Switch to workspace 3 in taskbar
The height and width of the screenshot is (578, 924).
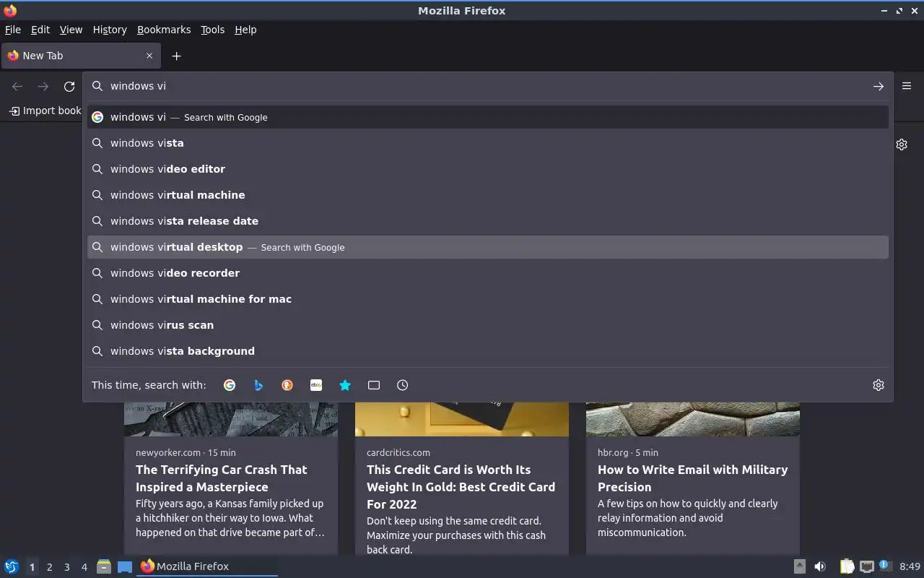[x=66, y=567]
